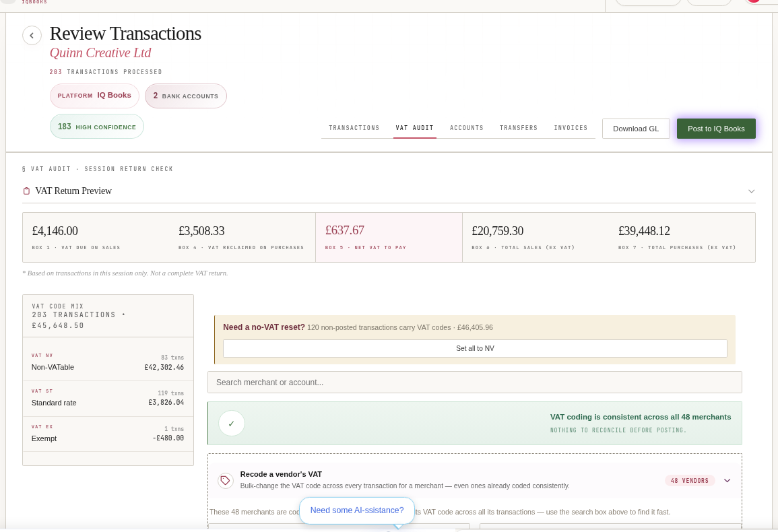Open the Transfers tab
The image size is (778, 532).
click(x=519, y=128)
